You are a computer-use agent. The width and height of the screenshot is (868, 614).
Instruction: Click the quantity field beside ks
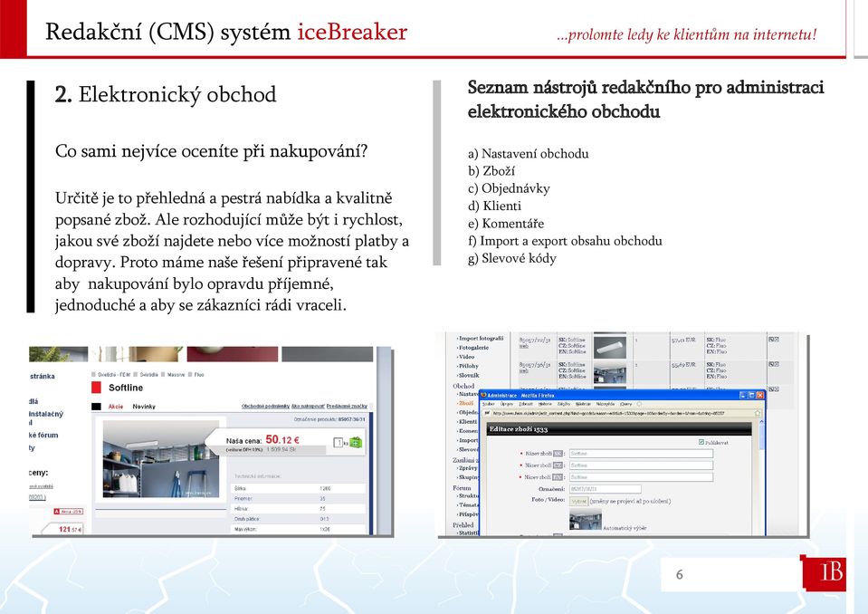338,442
